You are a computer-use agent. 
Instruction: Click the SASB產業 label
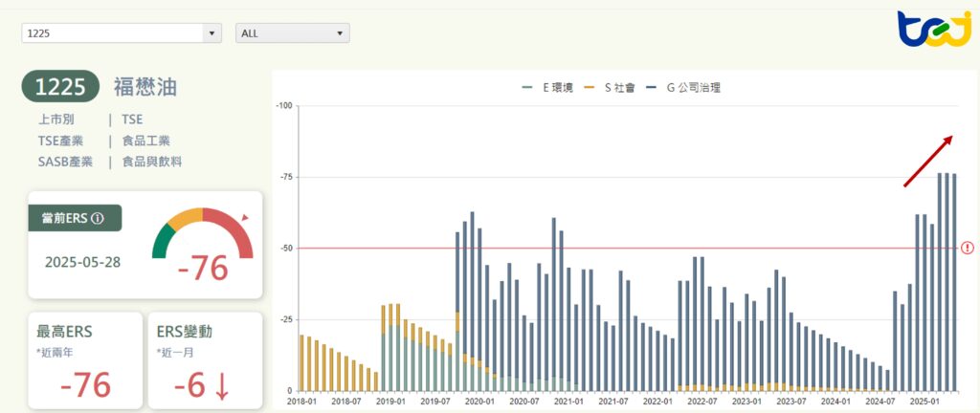(66, 163)
